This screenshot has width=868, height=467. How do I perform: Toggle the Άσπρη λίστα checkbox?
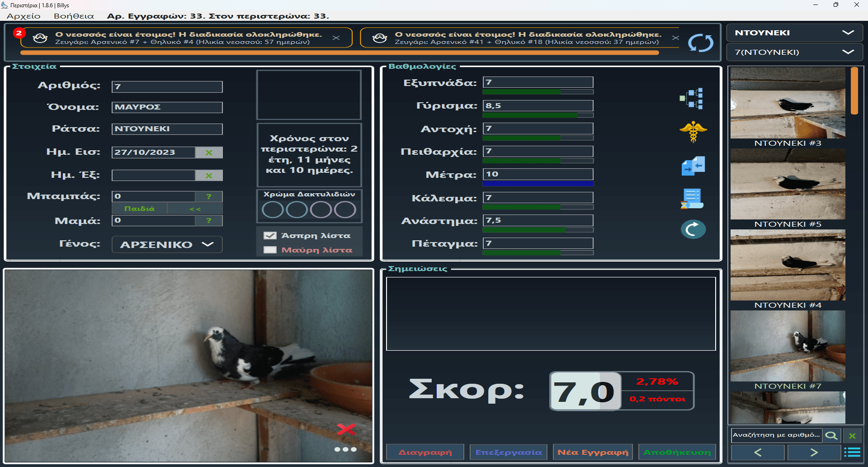tap(270, 235)
